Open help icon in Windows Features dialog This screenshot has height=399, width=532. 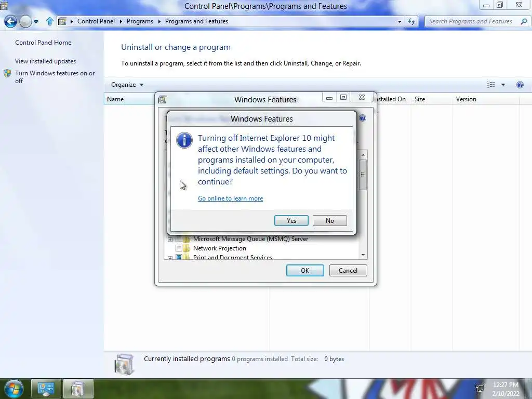362,118
